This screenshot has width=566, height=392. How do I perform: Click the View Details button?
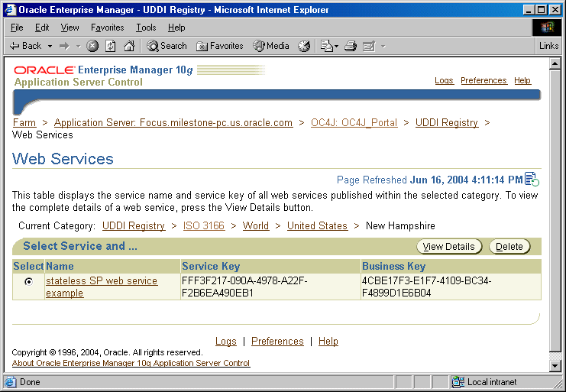pos(449,247)
